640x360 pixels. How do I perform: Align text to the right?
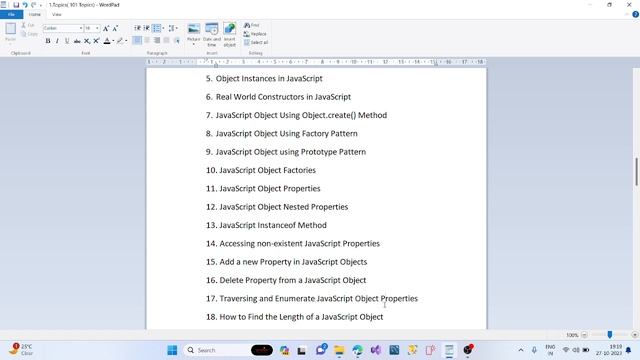point(157,40)
